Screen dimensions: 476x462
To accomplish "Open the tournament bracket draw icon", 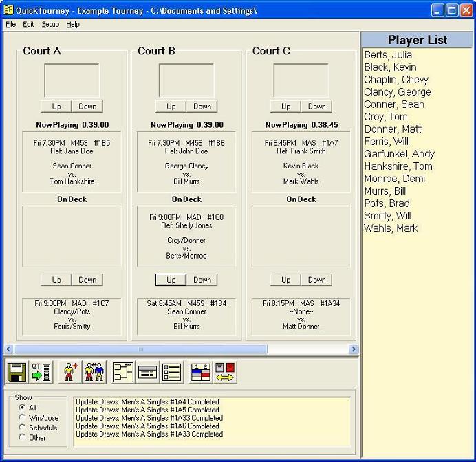I will coord(123,372).
